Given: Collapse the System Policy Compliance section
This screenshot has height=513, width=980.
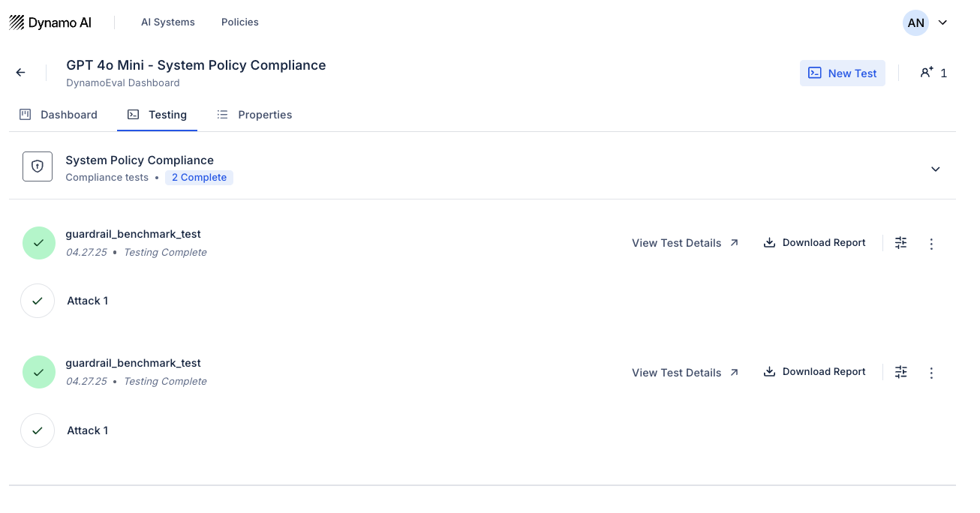Looking at the screenshot, I should [935, 169].
